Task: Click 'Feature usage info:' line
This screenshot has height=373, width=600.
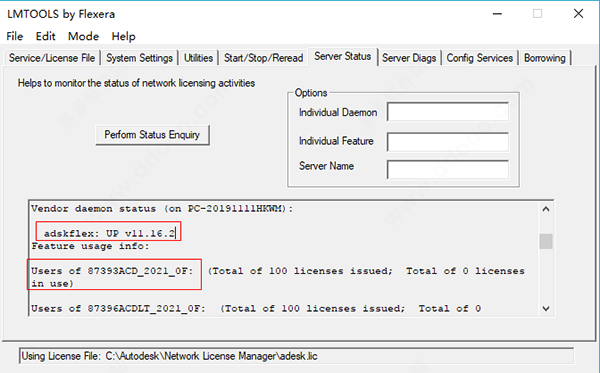Action: (x=90, y=246)
